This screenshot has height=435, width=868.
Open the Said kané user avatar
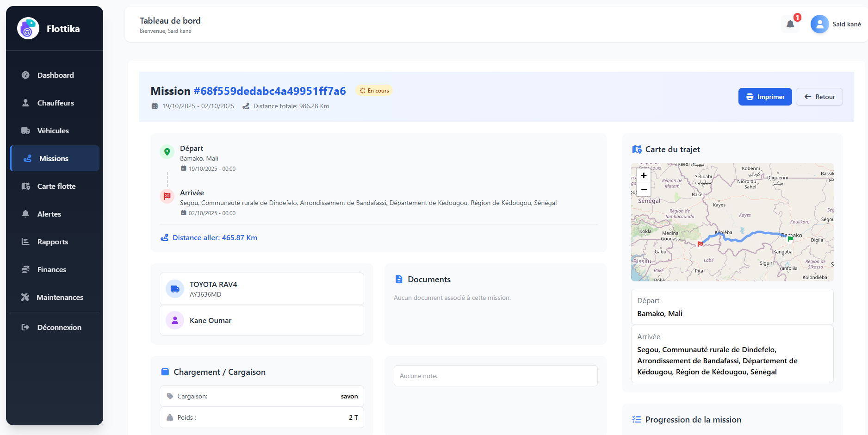pyautogui.click(x=819, y=24)
